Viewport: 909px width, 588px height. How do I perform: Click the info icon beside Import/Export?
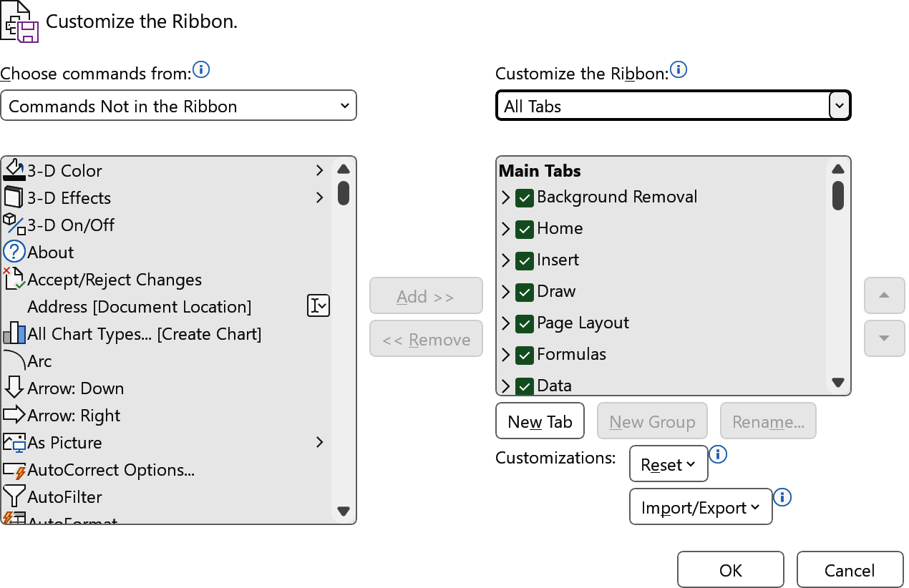pos(782,497)
